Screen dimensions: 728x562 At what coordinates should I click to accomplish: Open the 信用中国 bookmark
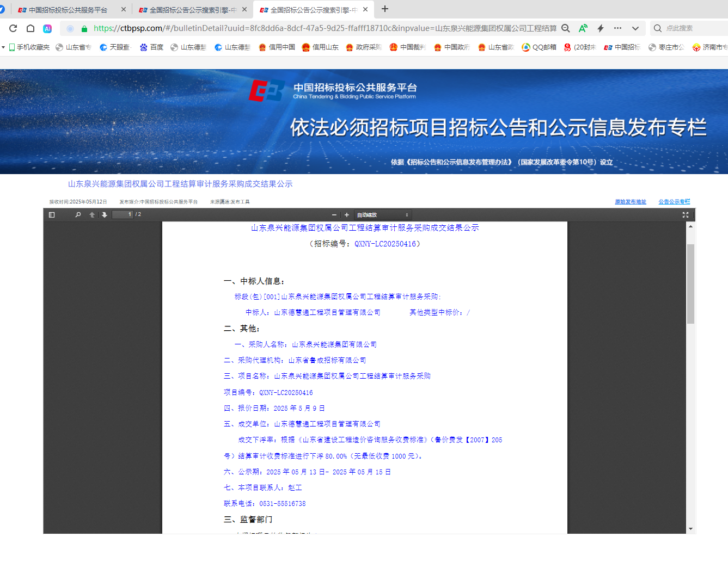[277, 47]
